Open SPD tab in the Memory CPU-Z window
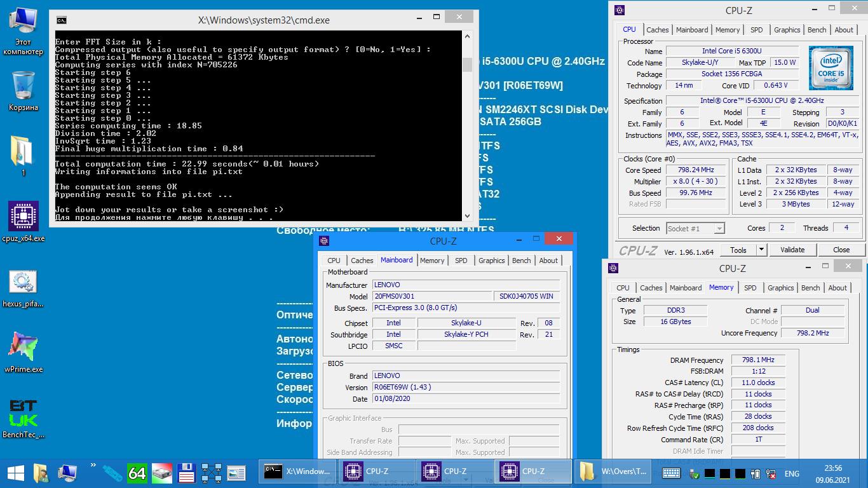Image resolution: width=868 pixels, height=488 pixels. [x=750, y=288]
